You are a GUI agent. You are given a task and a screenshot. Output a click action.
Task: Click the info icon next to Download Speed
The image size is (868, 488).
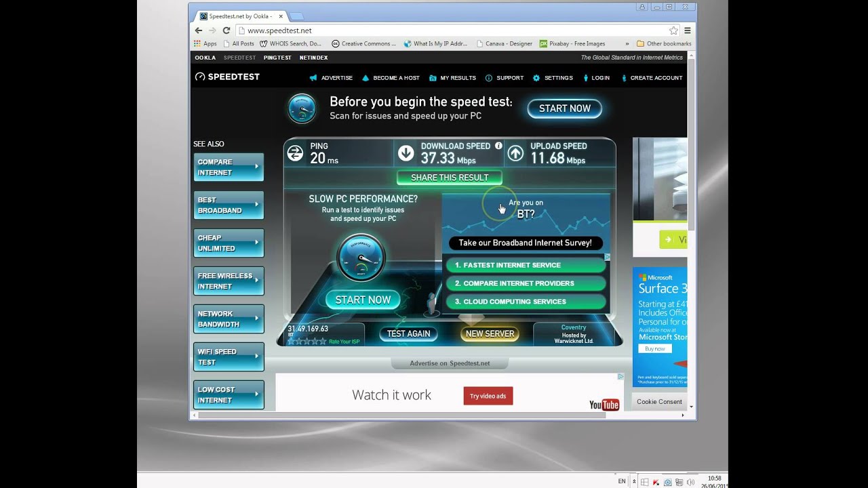tap(498, 146)
